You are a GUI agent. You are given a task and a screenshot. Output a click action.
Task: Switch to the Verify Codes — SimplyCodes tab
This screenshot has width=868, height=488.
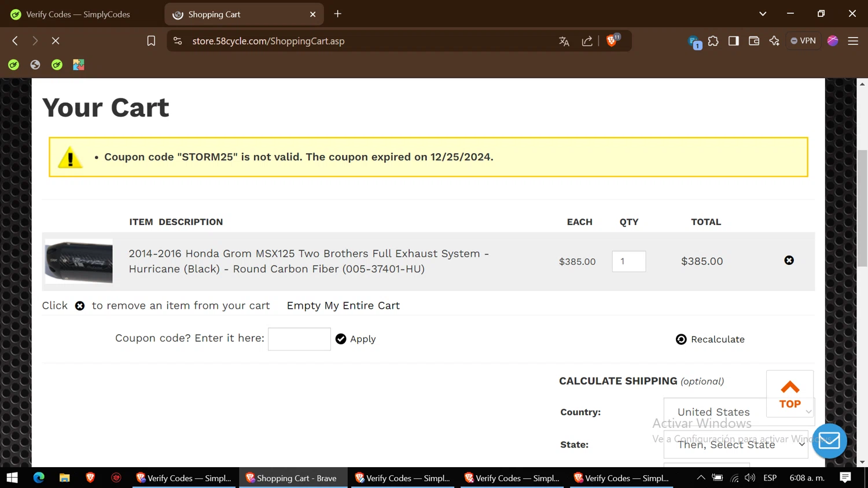pos(78,14)
